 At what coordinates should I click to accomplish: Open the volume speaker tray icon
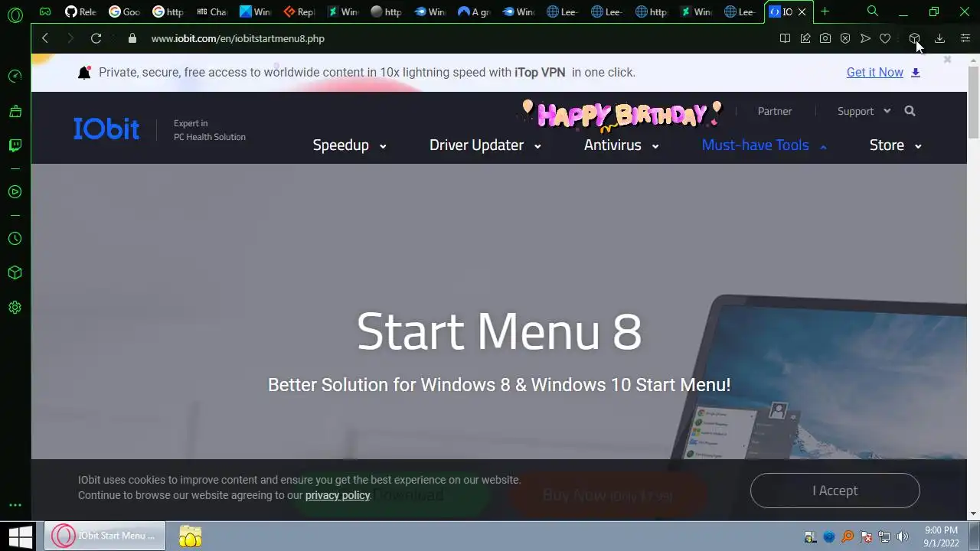pos(903,536)
